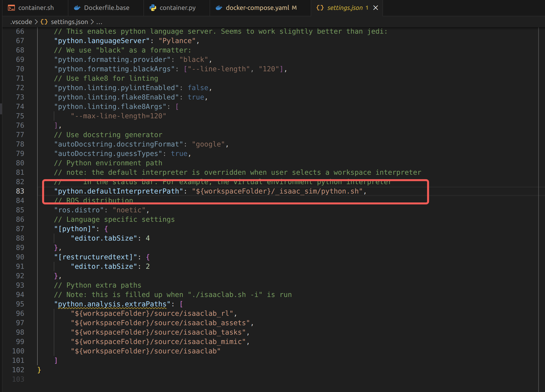545x392 pixels.
Task: Click the "ros.distro" key
Action: point(79,210)
